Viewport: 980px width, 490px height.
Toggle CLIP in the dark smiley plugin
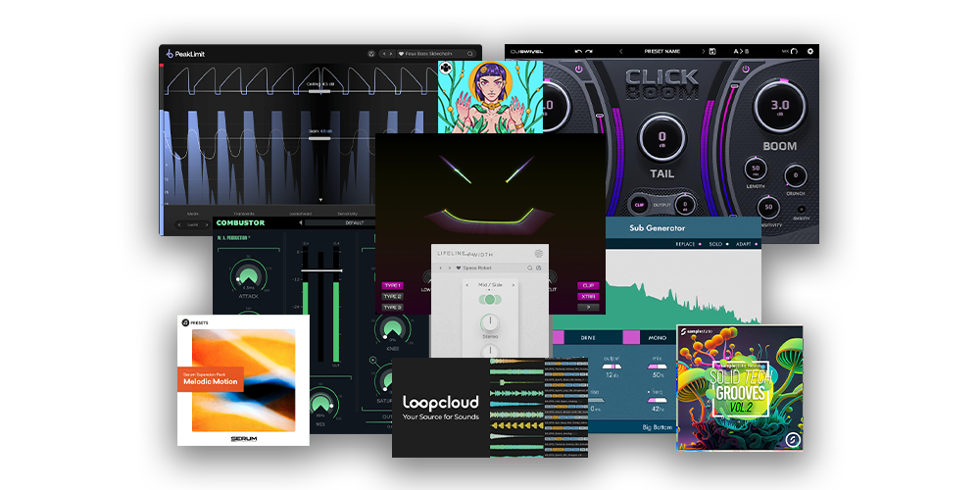click(x=588, y=285)
